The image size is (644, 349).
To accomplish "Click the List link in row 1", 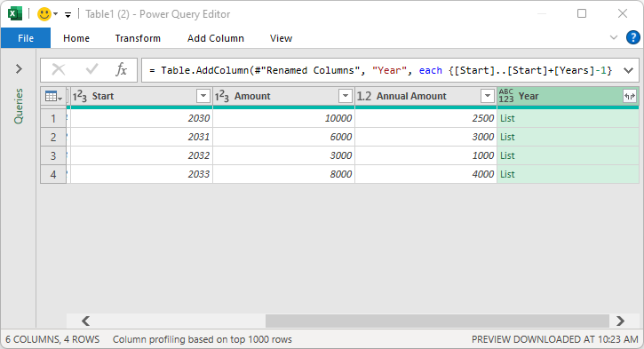I will 507,118.
